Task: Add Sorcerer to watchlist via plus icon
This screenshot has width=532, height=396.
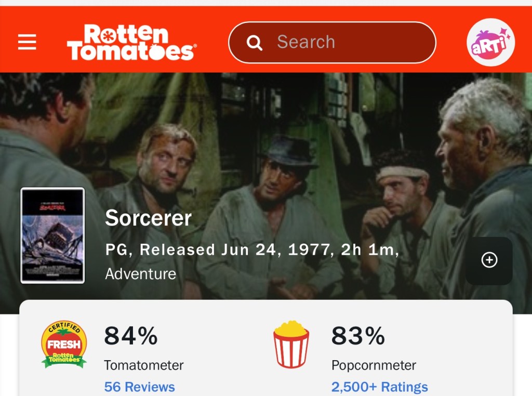Action: click(489, 260)
